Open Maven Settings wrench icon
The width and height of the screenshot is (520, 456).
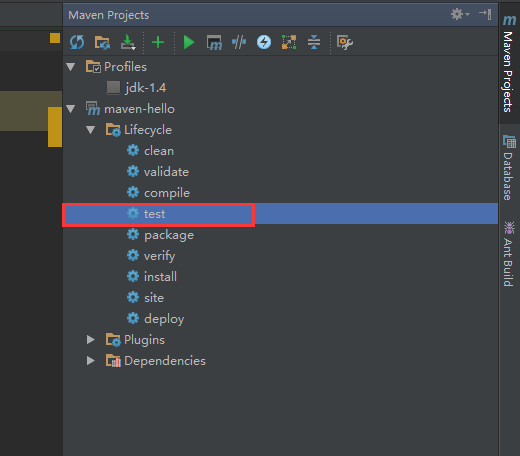pyautogui.click(x=345, y=42)
